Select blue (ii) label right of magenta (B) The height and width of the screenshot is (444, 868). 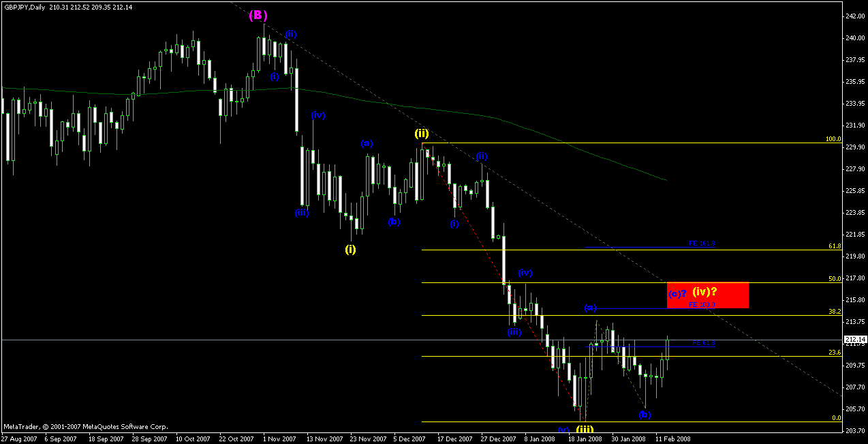pos(291,33)
